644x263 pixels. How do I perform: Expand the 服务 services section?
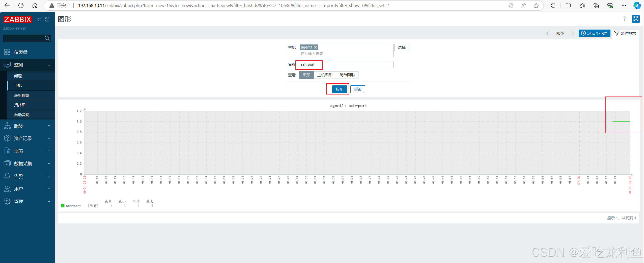point(27,126)
